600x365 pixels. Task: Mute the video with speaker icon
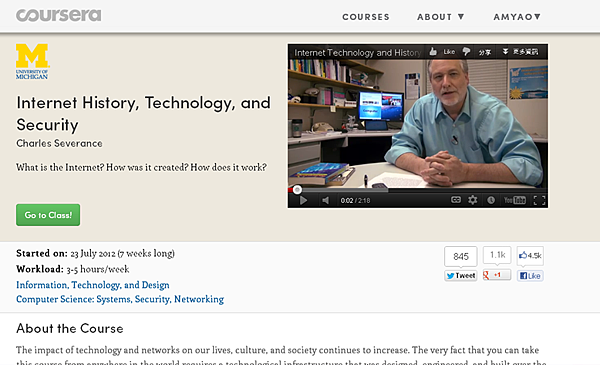(x=325, y=200)
